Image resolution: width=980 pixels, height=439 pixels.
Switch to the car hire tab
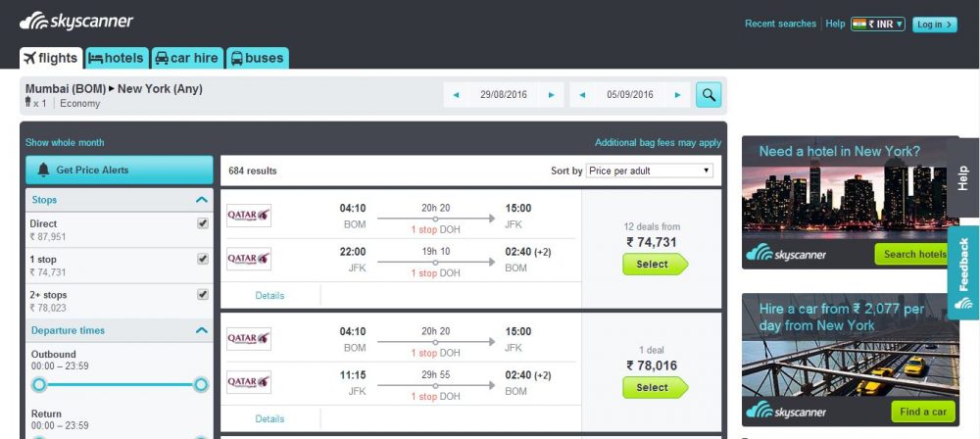coord(187,58)
